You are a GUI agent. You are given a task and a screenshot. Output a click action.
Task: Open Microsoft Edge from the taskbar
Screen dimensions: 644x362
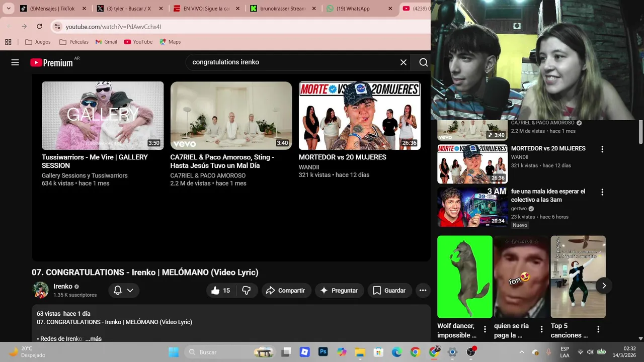pyautogui.click(x=396, y=352)
